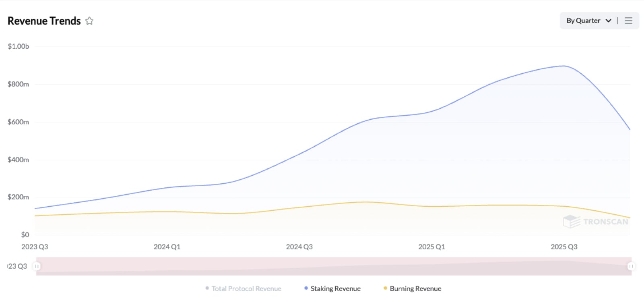
Task: Click the chevron arrow next to By Quarter
Action: click(608, 21)
